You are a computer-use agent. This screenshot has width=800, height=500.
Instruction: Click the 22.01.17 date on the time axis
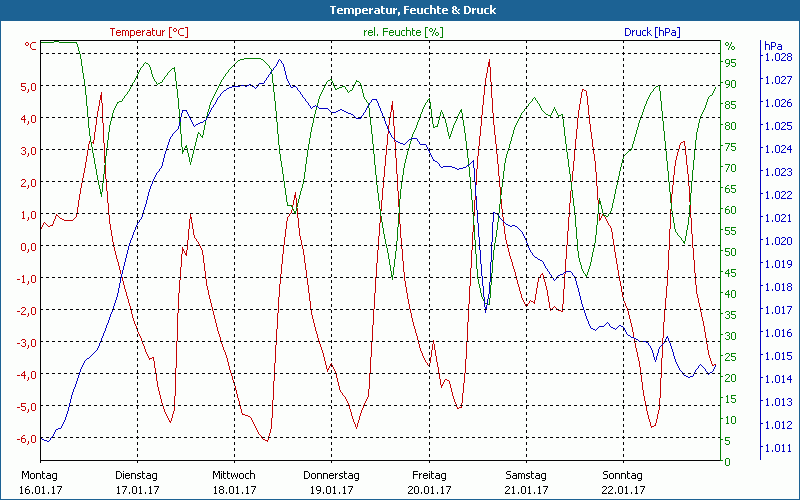623,490
